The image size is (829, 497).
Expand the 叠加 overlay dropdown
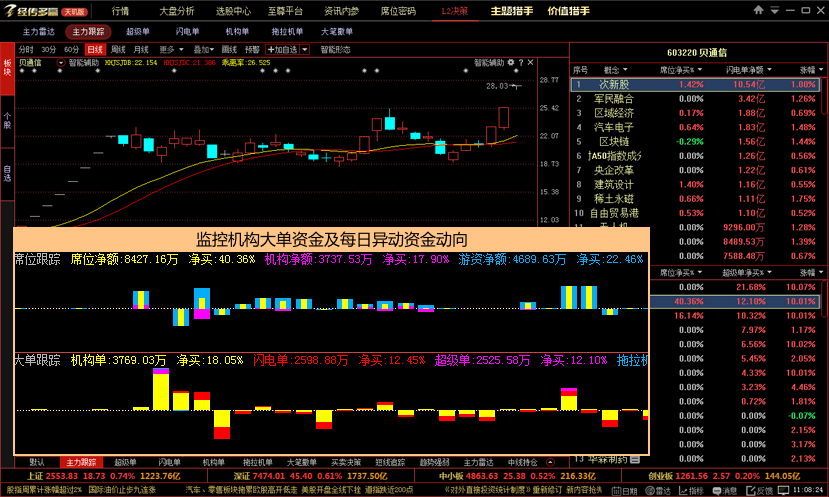(204, 50)
